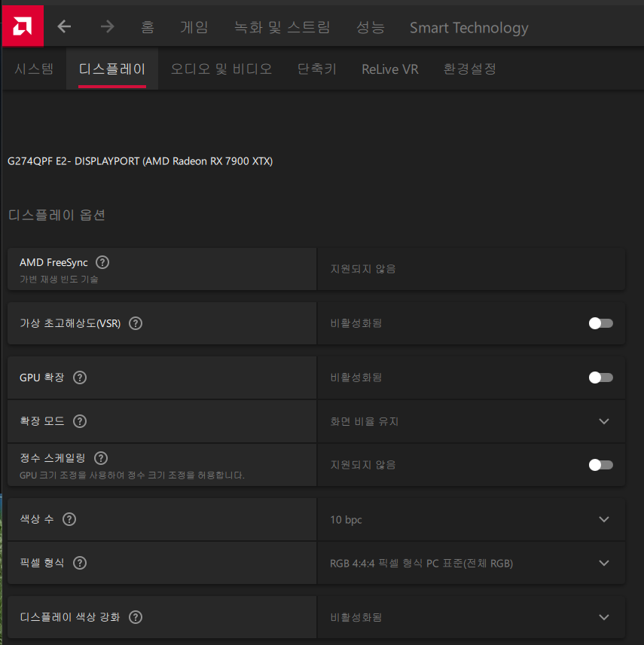Open help icon beside 정수 스케일링
The height and width of the screenshot is (645, 644).
(x=101, y=458)
